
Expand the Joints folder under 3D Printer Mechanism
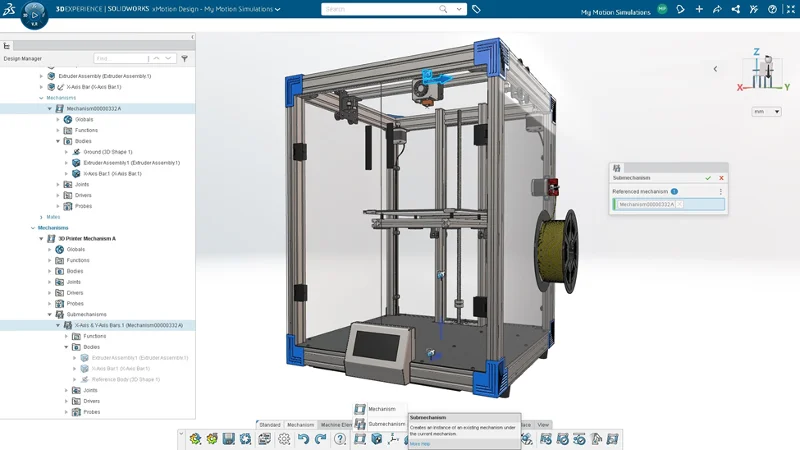point(49,282)
